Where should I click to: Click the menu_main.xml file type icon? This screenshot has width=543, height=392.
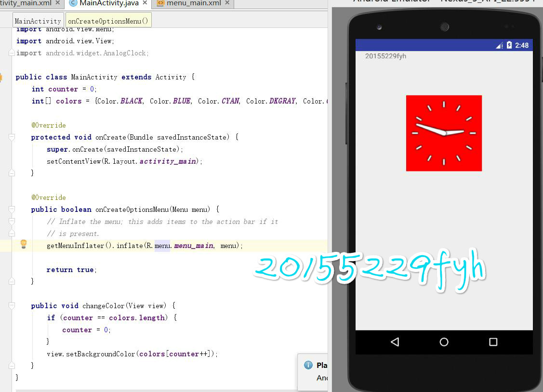160,3
